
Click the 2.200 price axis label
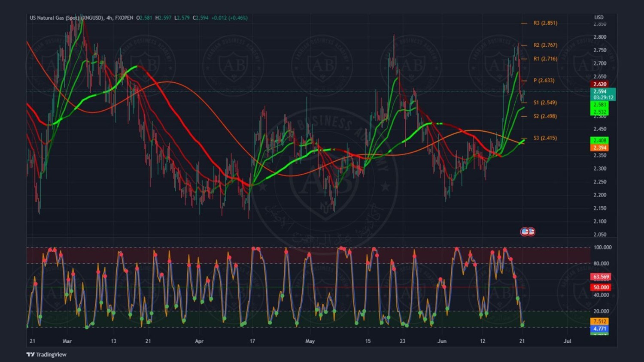click(600, 195)
